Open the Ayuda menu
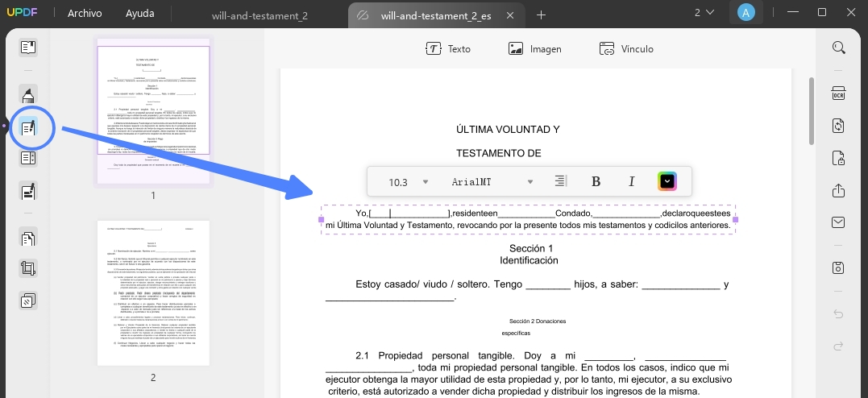 click(x=140, y=13)
